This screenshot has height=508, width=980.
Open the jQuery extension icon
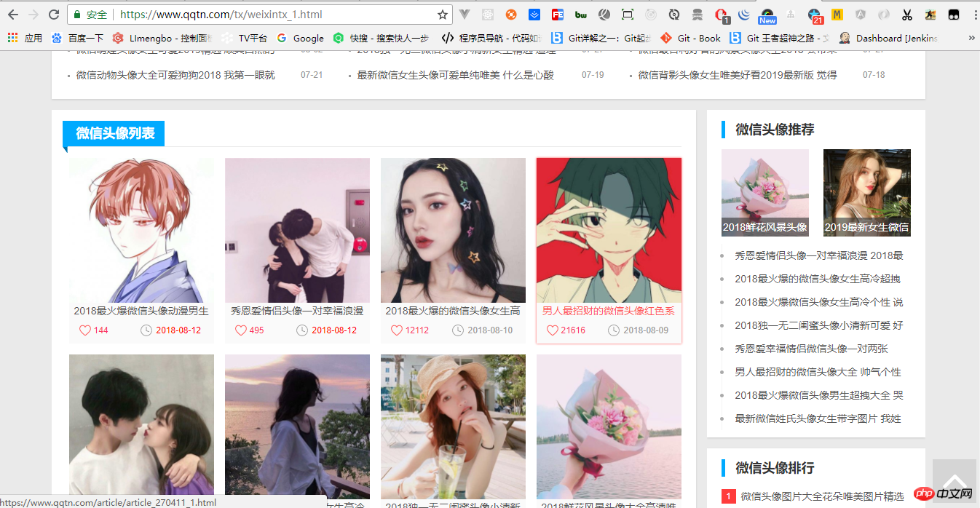click(x=744, y=15)
